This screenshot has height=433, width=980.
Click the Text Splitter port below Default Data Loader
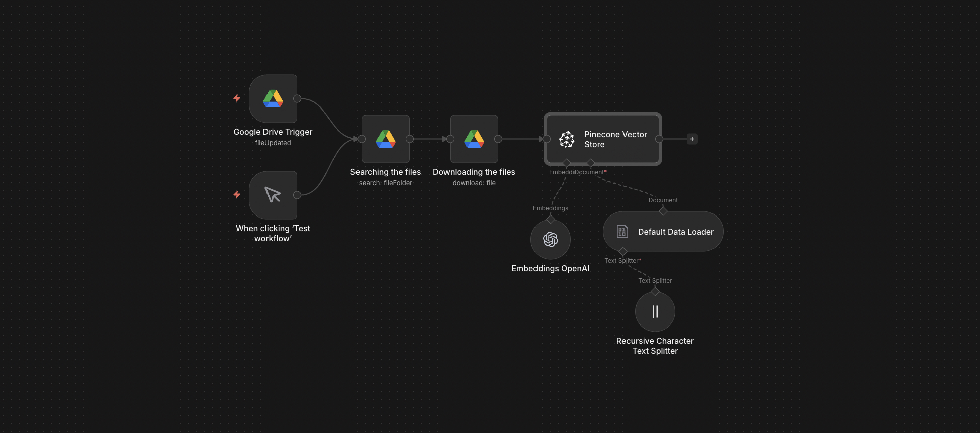[623, 251]
